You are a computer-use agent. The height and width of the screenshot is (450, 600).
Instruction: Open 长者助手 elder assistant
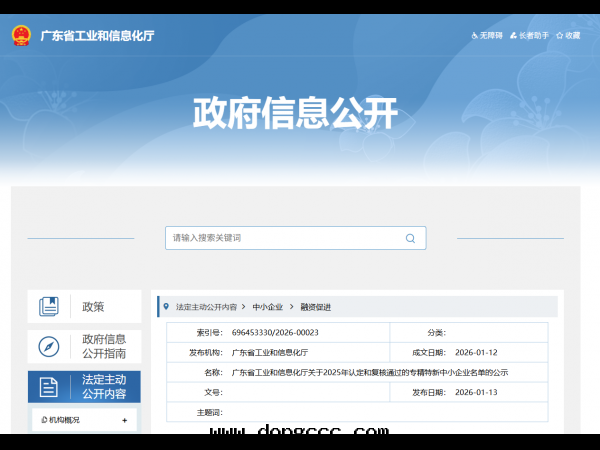(x=530, y=36)
